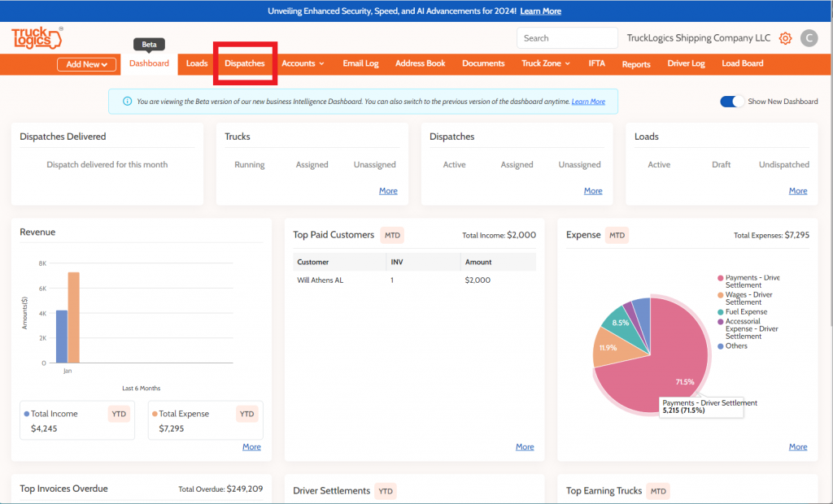
Task: Open the Dispatches tab
Action: pyautogui.click(x=244, y=63)
